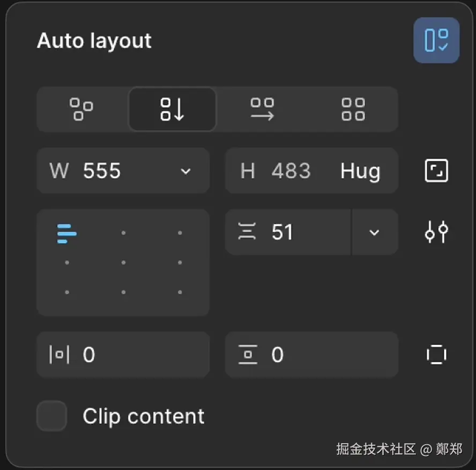Open the gap spacing dropdown chevron
476x470 pixels.
374,232
